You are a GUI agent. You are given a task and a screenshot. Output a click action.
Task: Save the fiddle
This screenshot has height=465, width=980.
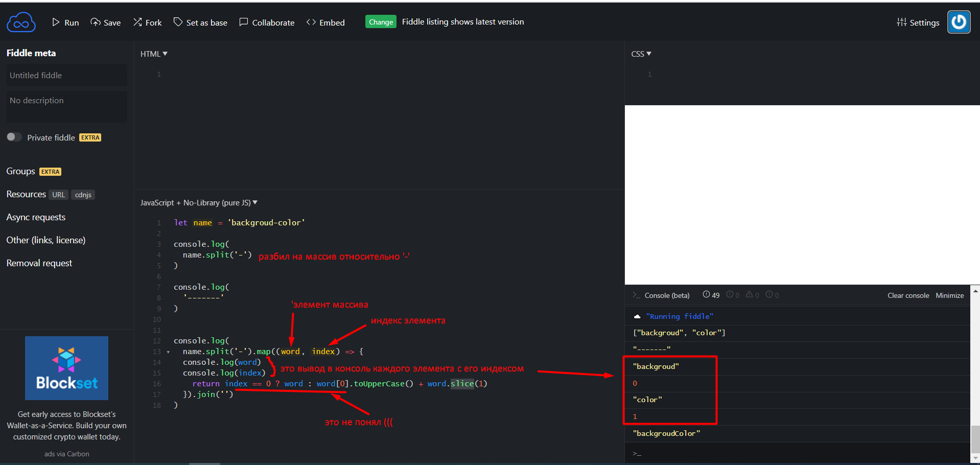pyautogui.click(x=106, y=22)
